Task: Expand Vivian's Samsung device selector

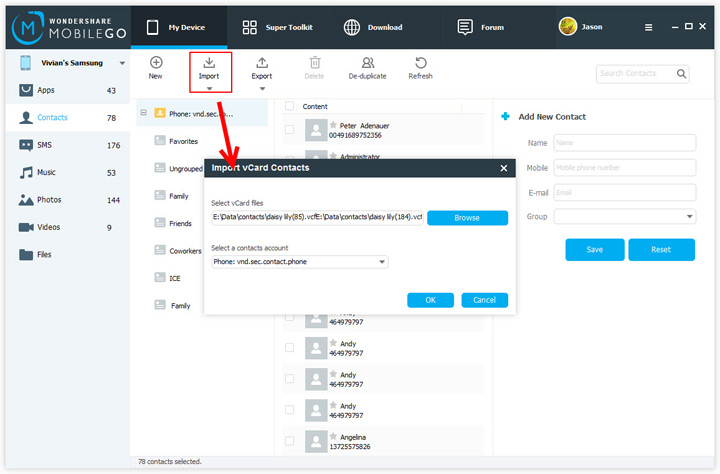Action: [x=122, y=63]
